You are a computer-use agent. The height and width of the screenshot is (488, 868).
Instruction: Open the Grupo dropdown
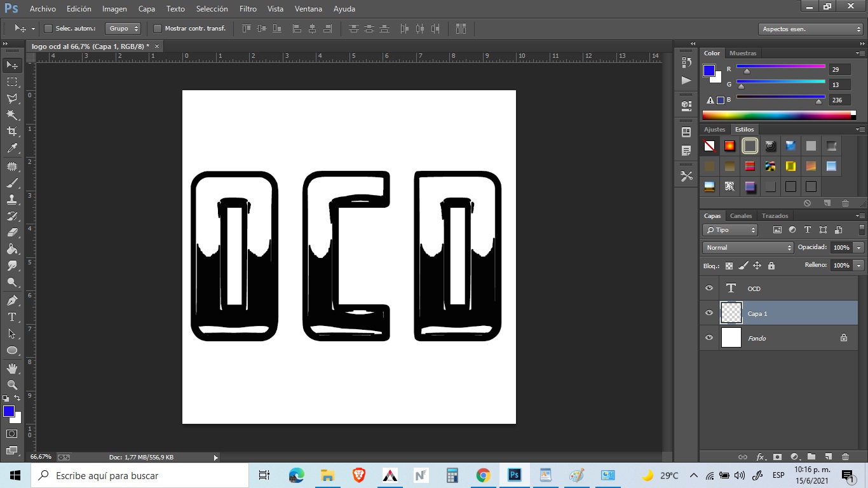(x=123, y=29)
